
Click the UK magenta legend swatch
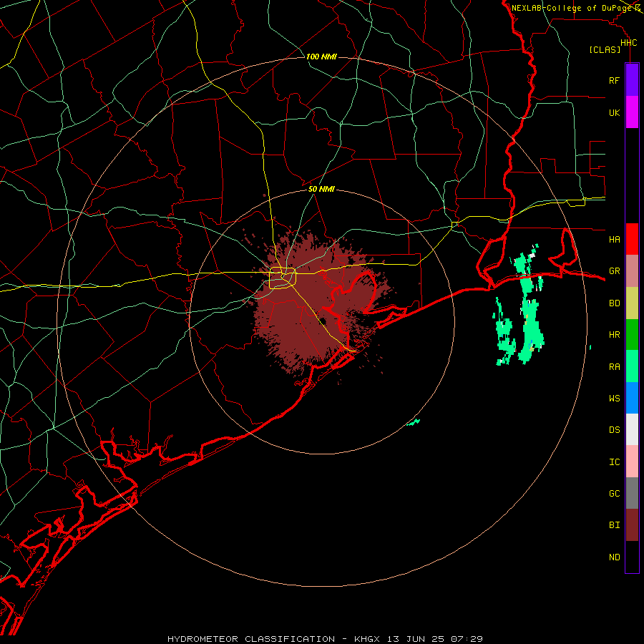point(632,112)
